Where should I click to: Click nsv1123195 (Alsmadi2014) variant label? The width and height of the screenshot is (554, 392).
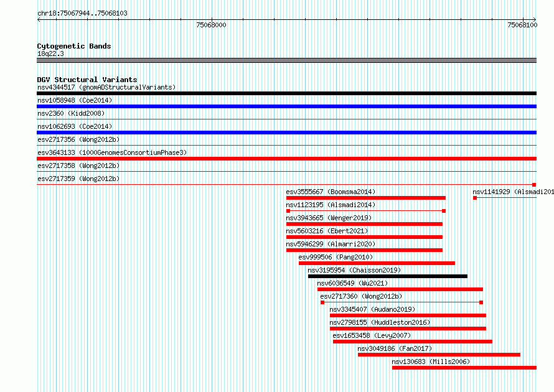pyautogui.click(x=331, y=205)
